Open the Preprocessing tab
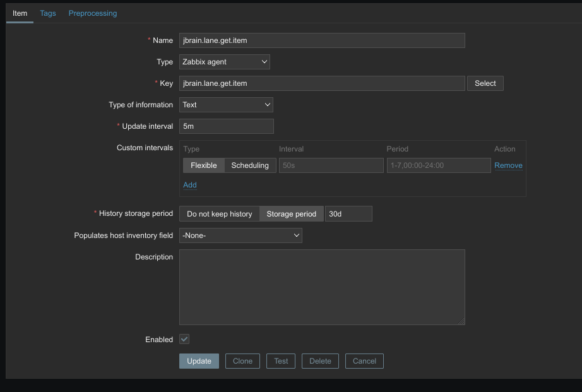Image resolution: width=582 pixels, height=392 pixels. click(x=93, y=13)
